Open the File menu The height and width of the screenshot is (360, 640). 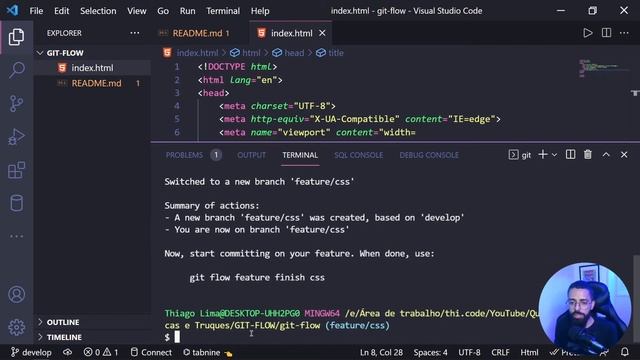coord(36,11)
